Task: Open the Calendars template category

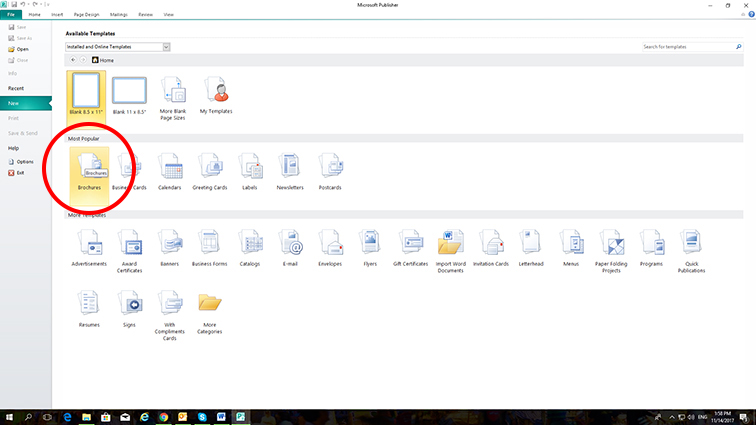Action: (x=169, y=171)
